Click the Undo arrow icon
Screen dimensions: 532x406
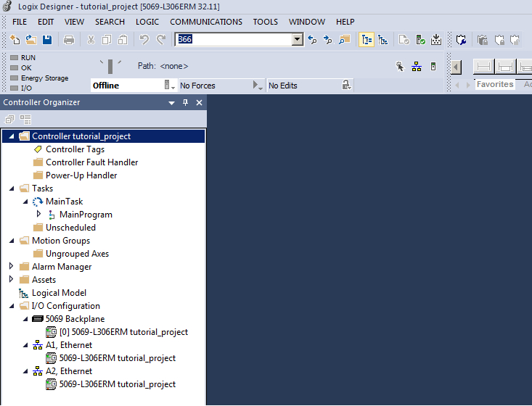(144, 39)
